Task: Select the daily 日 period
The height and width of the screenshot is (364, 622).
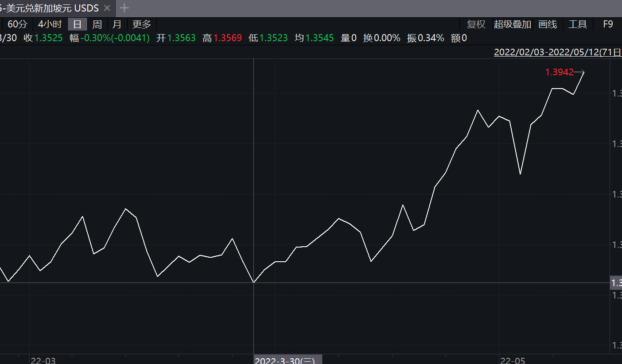Action: click(78, 24)
